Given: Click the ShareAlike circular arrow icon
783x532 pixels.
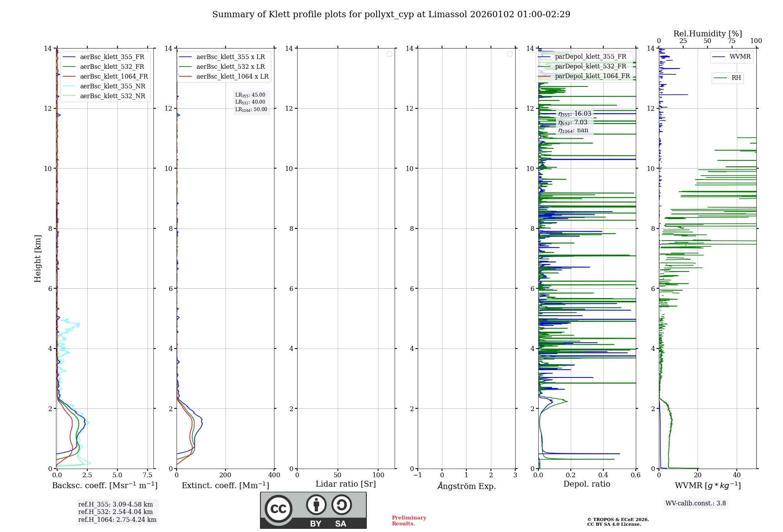Looking at the screenshot, I should click(341, 505).
